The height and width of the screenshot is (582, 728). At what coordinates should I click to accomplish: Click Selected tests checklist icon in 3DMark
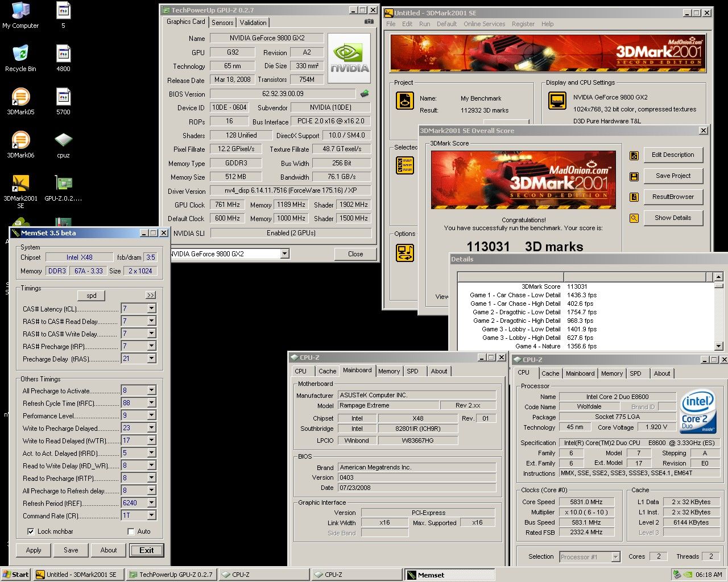click(405, 165)
